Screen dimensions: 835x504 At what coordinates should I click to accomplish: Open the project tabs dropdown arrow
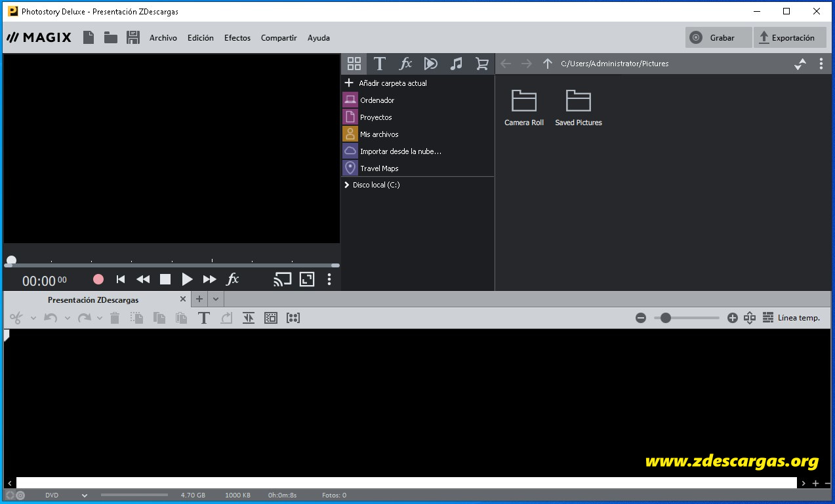point(216,299)
